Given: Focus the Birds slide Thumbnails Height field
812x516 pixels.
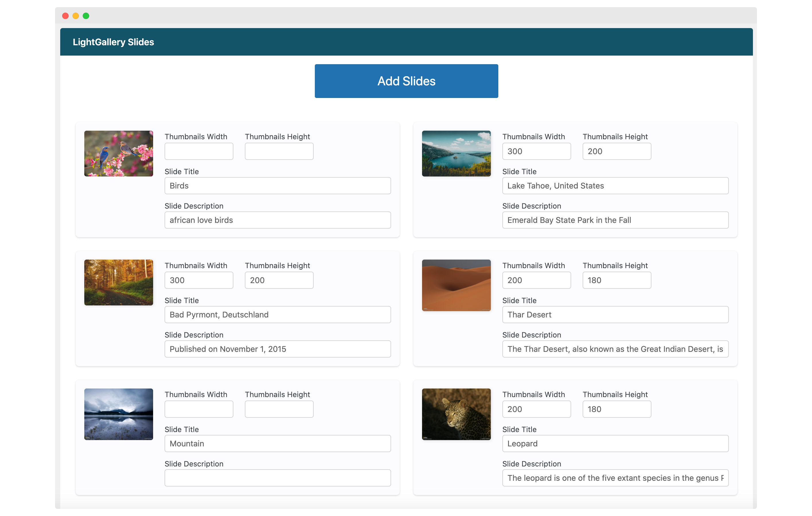Looking at the screenshot, I should point(279,151).
